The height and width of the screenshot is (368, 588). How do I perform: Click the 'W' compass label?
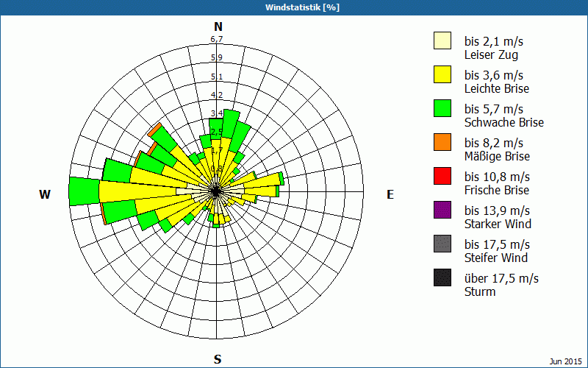(x=45, y=194)
